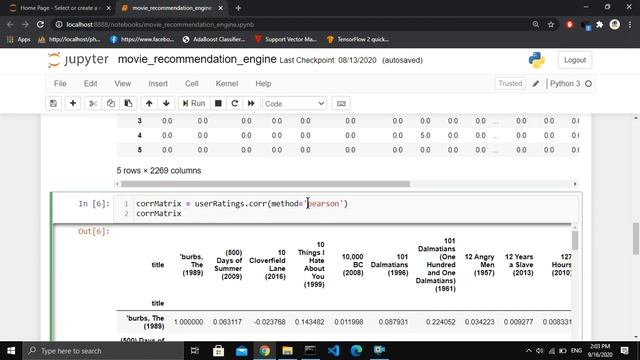This screenshot has width=640, height=360.
Task: Click the Jupyter logo
Action: (78, 60)
